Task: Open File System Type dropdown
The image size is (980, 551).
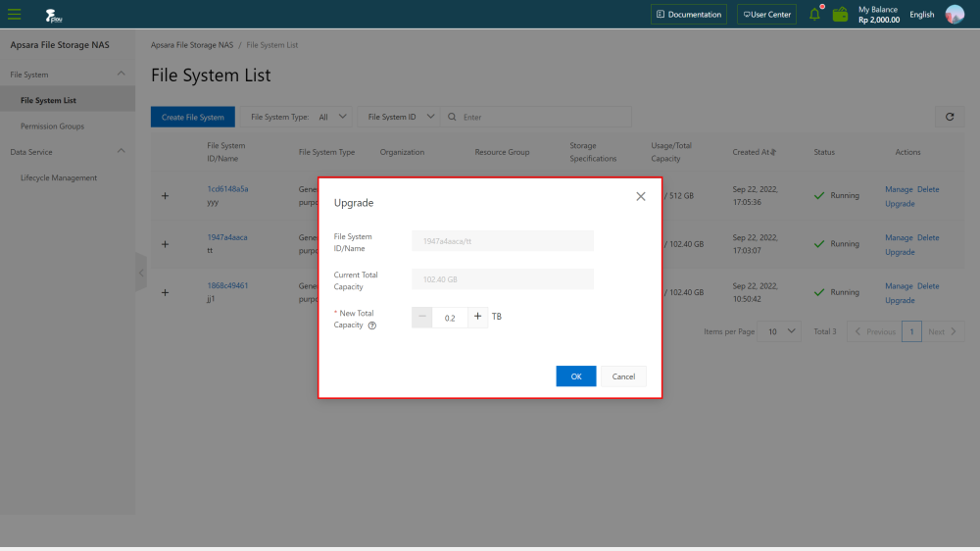Action: point(296,117)
